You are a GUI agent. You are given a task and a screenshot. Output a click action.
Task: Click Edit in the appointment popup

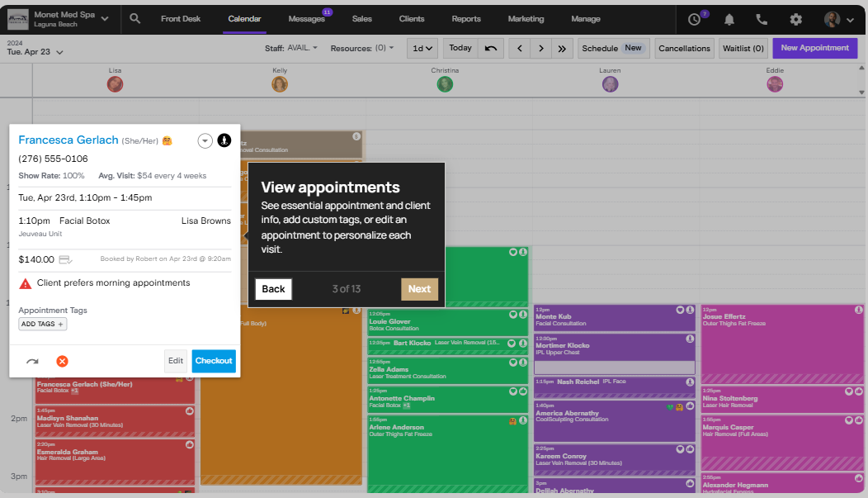pos(176,361)
